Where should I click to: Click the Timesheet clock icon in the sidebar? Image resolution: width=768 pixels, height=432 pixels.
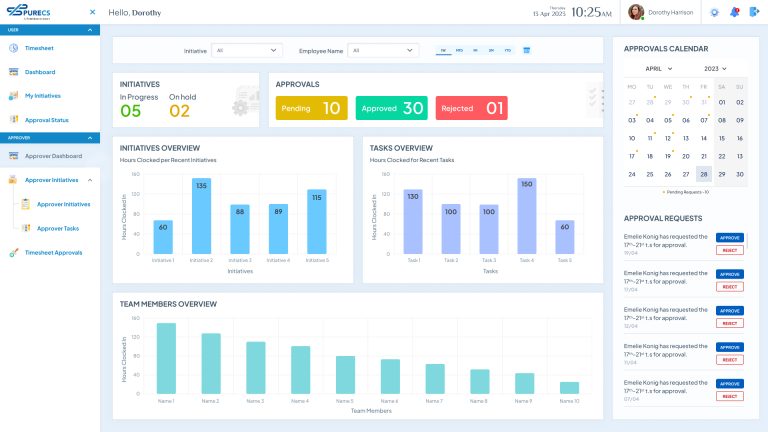[14, 48]
